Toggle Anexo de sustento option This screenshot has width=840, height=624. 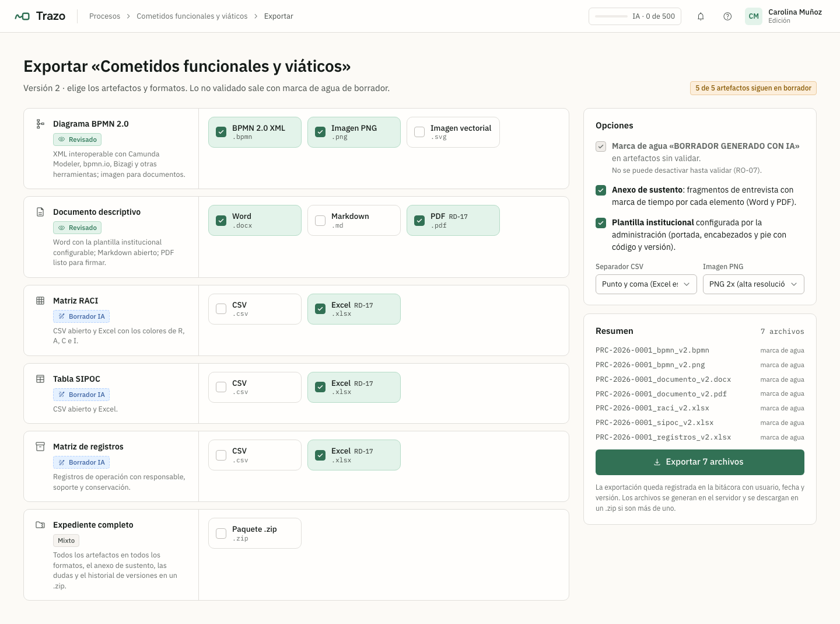tap(601, 190)
